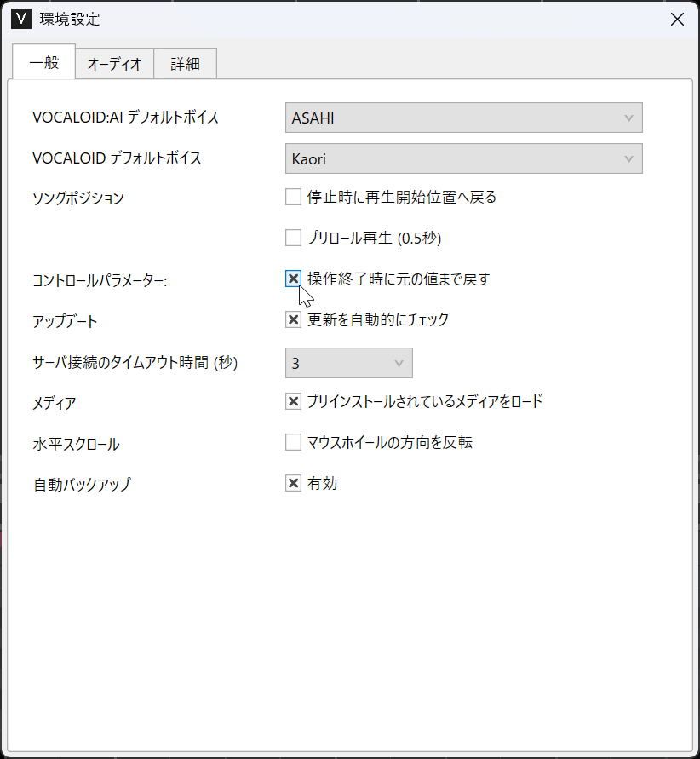
Task: Click the サーバ接続のタイムアウト時間 (秒) label
Action: tap(135, 362)
